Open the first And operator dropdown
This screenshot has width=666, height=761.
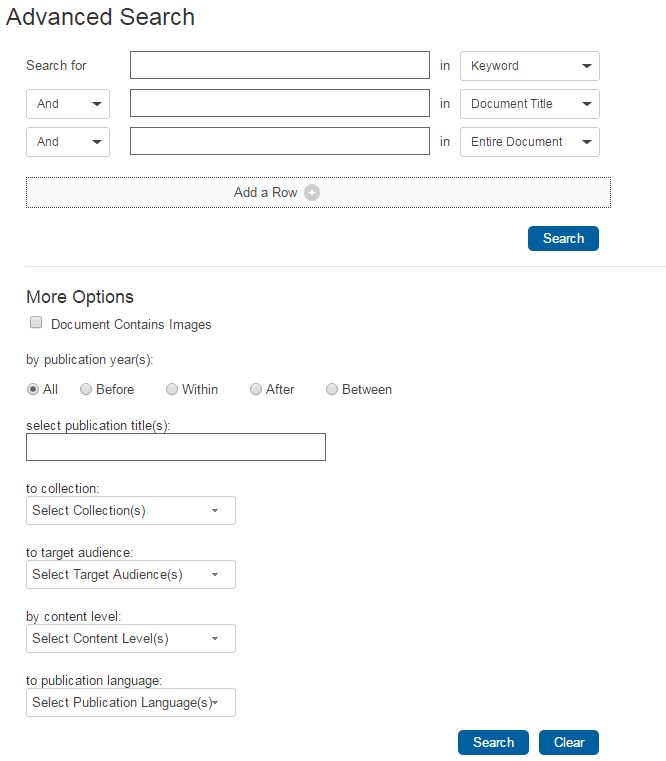(67, 104)
